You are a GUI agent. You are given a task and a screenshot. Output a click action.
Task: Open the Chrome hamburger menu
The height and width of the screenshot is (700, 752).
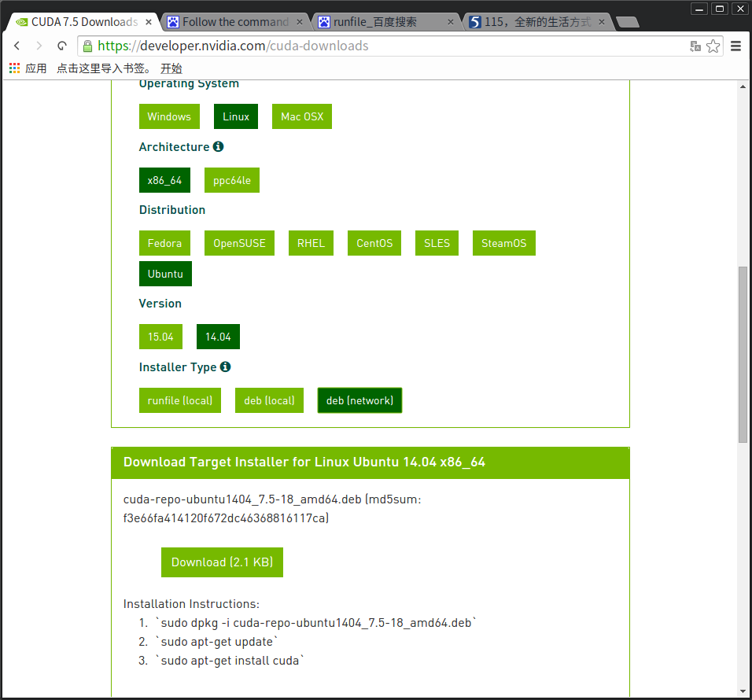[736, 46]
